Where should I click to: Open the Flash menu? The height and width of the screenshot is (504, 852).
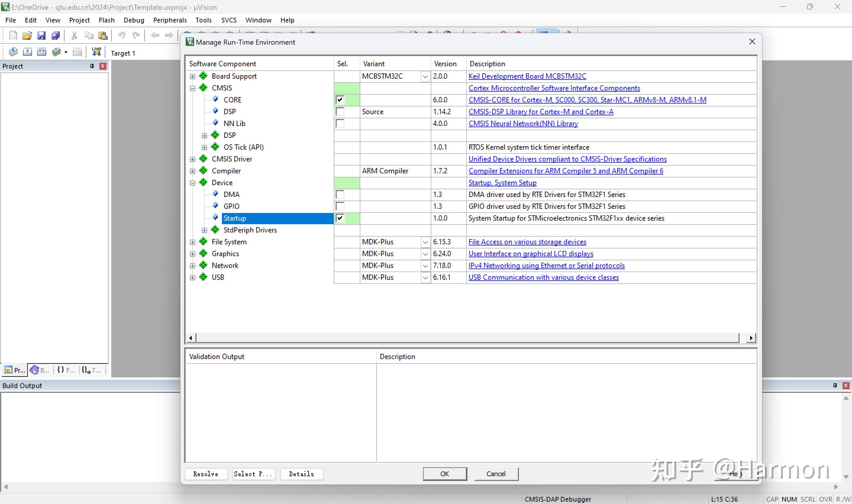coord(106,20)
